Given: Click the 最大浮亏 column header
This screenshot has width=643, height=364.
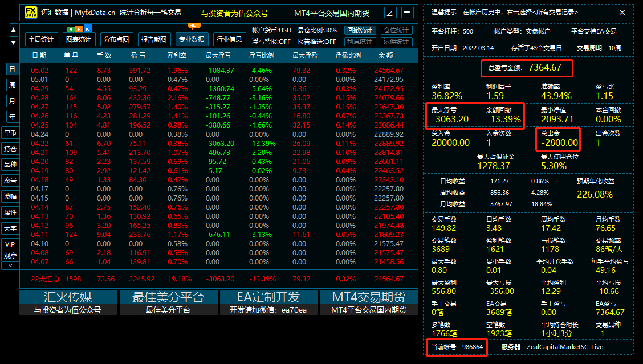Looking at the screenshot, I should [218, 55].
